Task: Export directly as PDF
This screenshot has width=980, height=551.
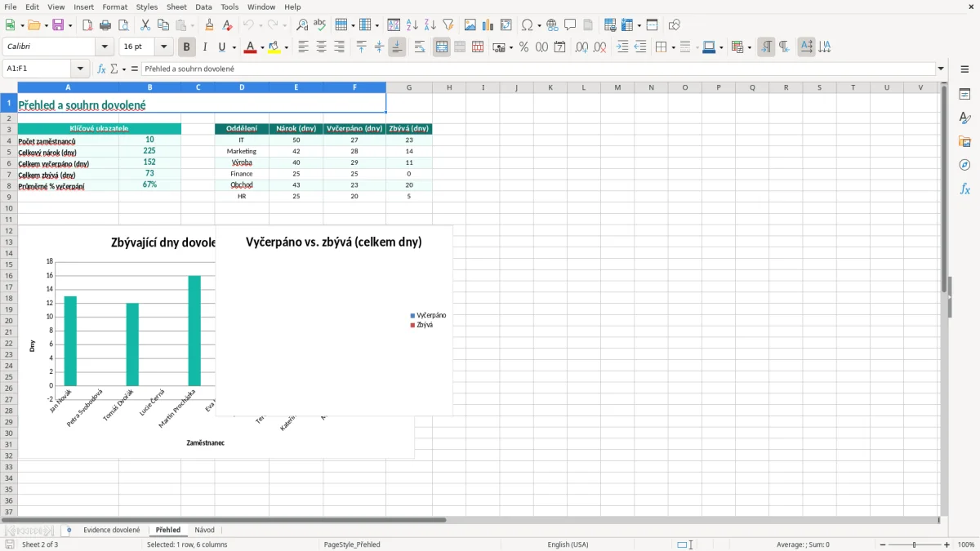Action: (x=87, y=25)
